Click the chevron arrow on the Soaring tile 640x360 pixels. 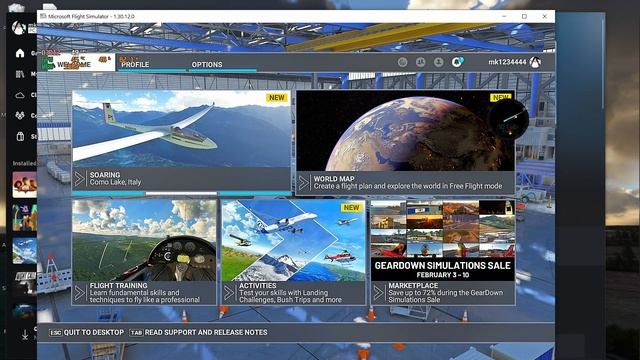[80, 179]
